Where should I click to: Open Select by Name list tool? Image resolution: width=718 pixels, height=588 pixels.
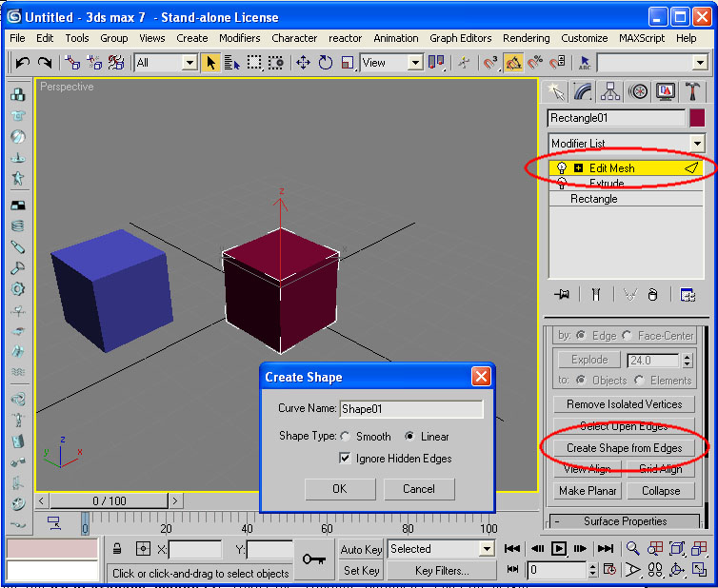(232, 63)
